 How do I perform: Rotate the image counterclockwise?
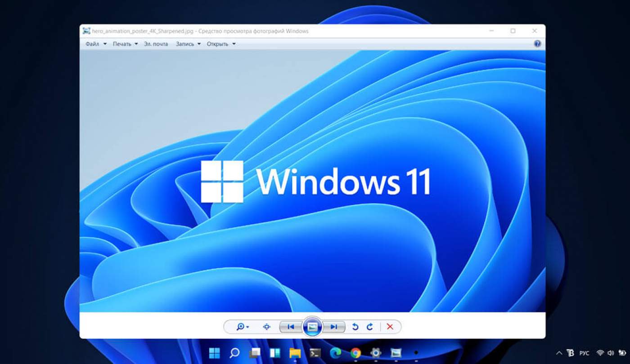click(355, 327)
